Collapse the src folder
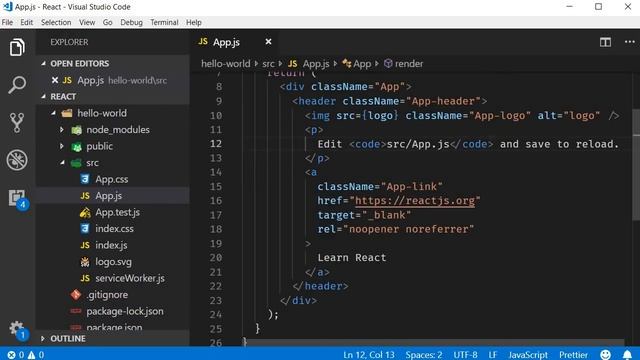The width and height of the screenshot is (640, 360). [62, 162]
